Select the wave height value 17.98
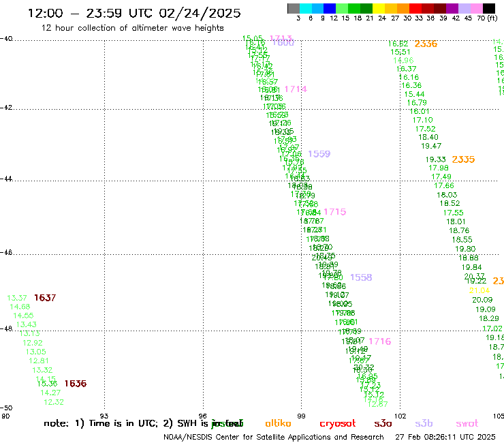 pos(439,168)
